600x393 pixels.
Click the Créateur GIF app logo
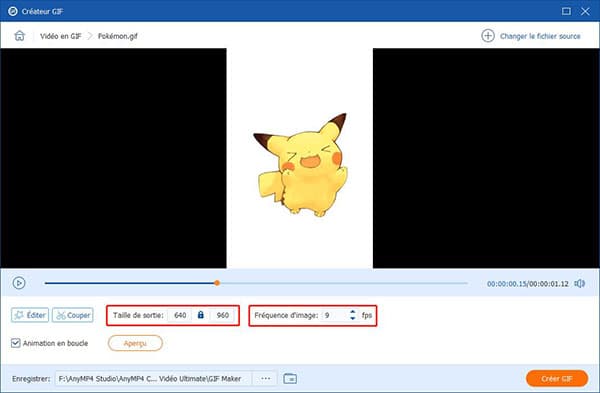(13, 11)
